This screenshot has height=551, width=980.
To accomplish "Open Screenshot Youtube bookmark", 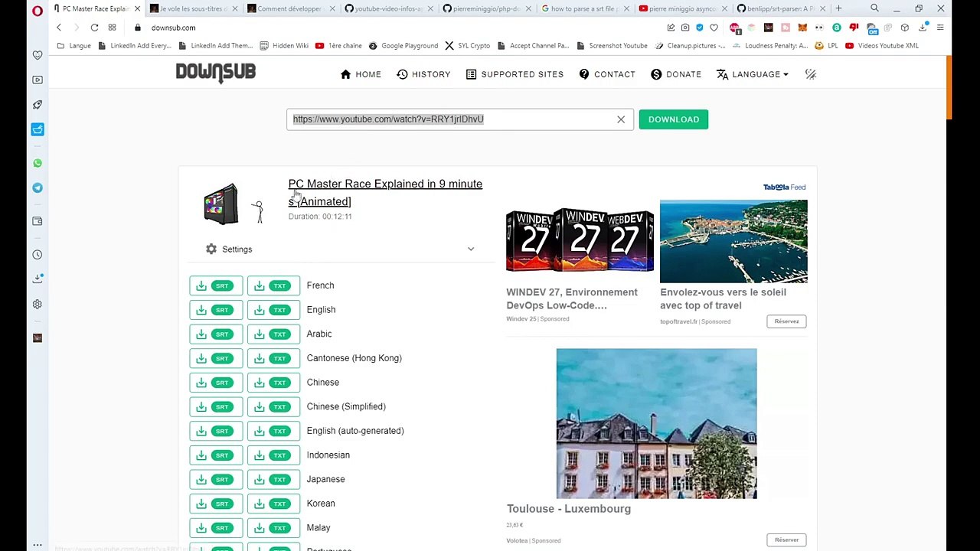I will coord(611,46).
